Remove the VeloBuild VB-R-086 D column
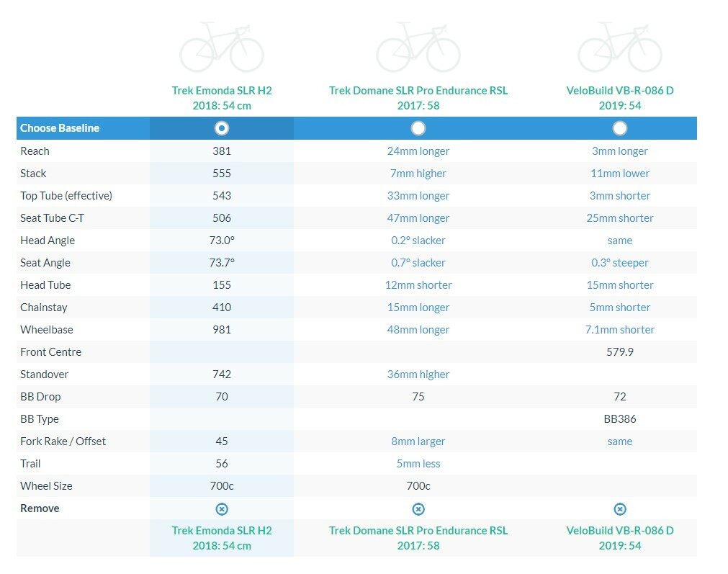The height and width of the screenshot is (574, 728). tap(620, 508)
